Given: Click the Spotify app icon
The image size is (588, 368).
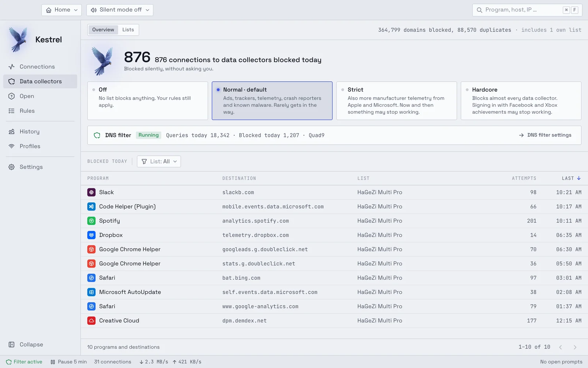Looking at the screenshot, I should point(91,221).
